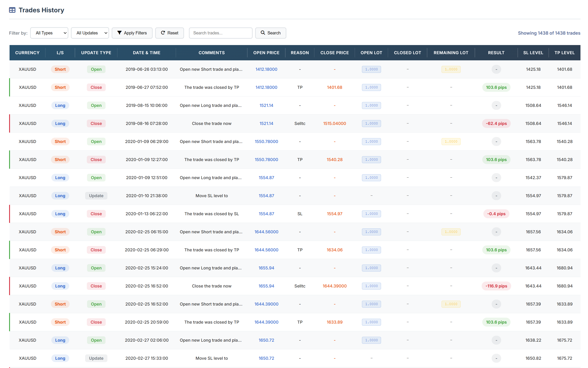
Task: Open the All Types filter dropdown
Action: pyautogui.click(x=49, y=33)
